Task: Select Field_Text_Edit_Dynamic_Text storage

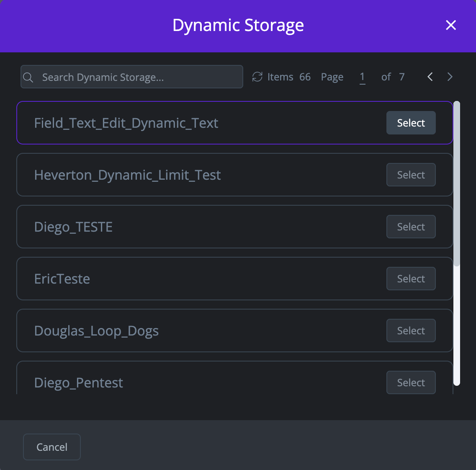Action: pos(411,123)
